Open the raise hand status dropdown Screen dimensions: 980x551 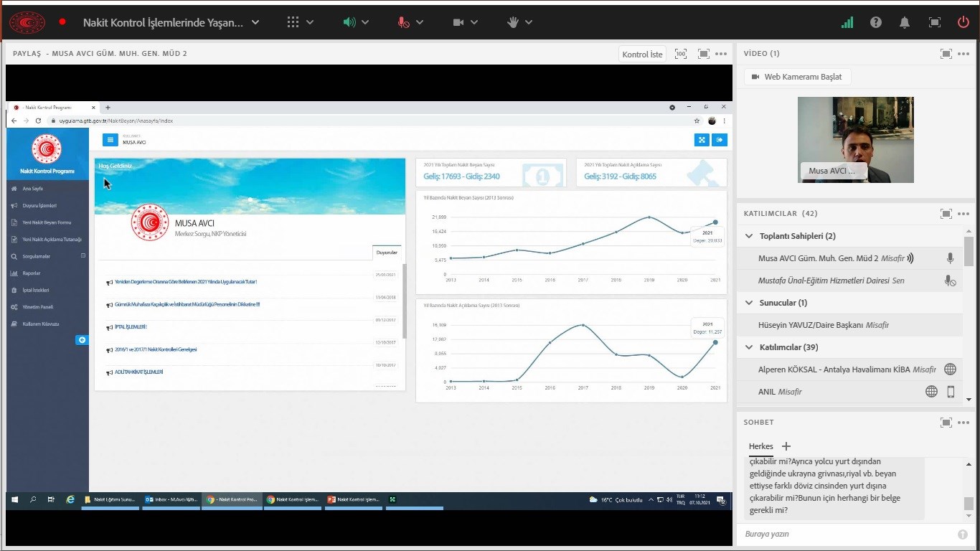tap(529, 22)
